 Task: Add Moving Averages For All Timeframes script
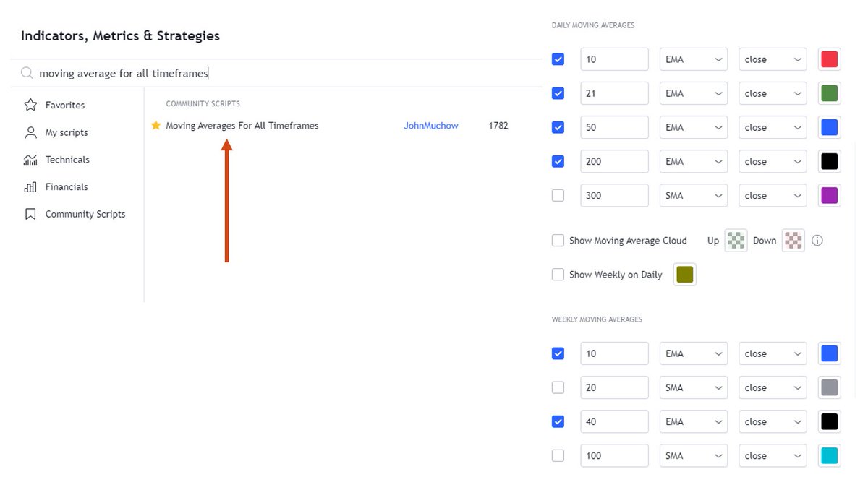pos(242,125)
